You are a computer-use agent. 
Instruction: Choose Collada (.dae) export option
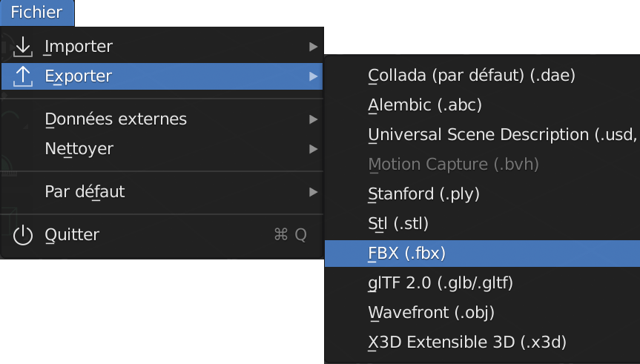[x=472, y=75]
